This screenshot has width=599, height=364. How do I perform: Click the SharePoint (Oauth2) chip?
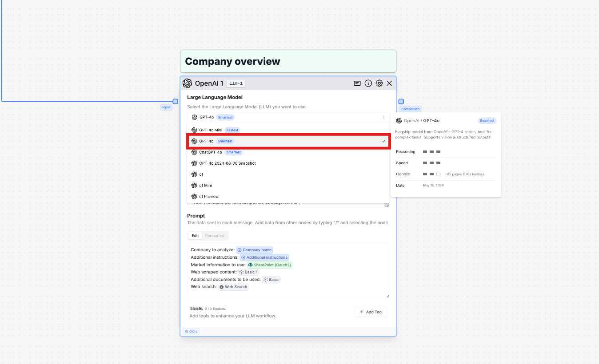(x=270, y=265)
